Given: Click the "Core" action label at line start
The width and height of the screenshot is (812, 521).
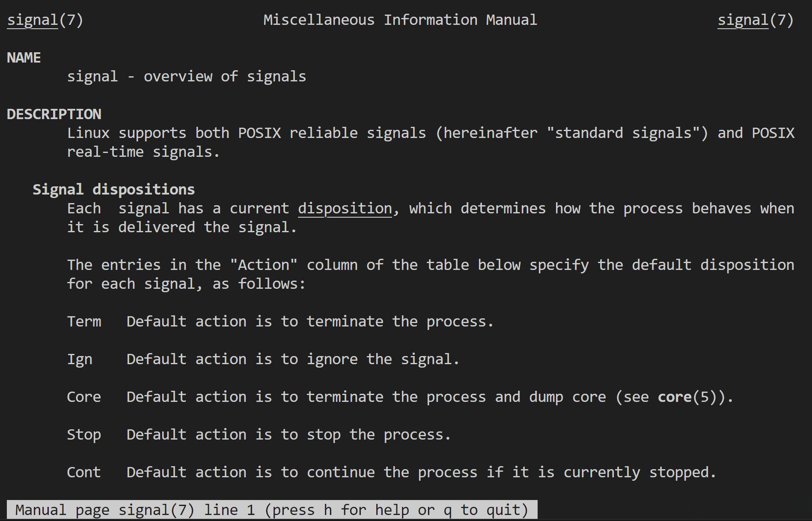Looking at the screenshot, I should coord(84,397).
